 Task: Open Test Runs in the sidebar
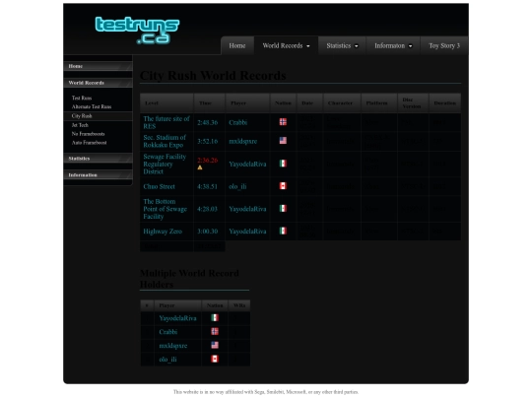pos(82,99)
